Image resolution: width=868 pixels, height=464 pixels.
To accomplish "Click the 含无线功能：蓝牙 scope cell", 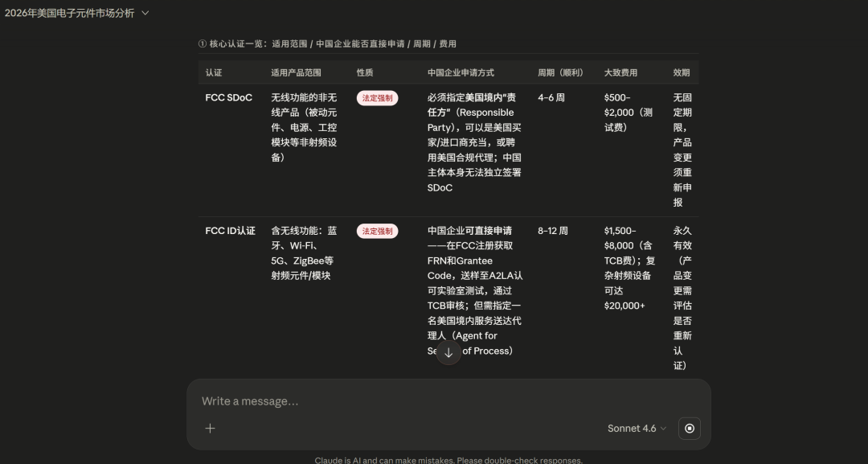I will pyautogui.click(x=304, y=253).
